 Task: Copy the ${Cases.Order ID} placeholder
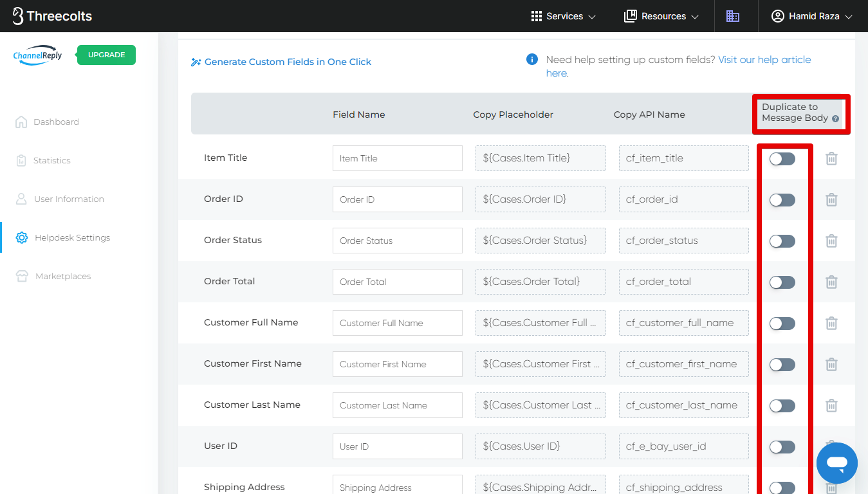click(540, 199)
